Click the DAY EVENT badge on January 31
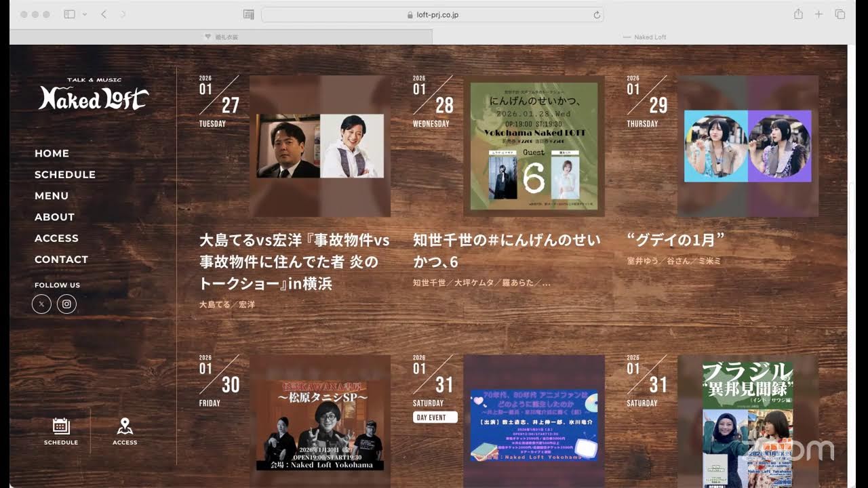The image size is (868, 488). (435, 418)
